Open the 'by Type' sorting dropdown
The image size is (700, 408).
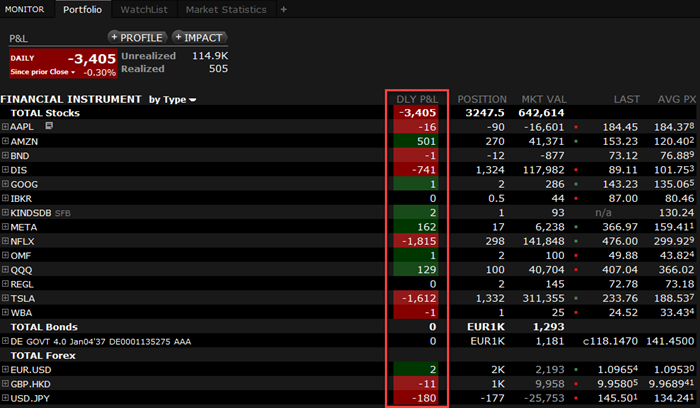pos(172,99)
